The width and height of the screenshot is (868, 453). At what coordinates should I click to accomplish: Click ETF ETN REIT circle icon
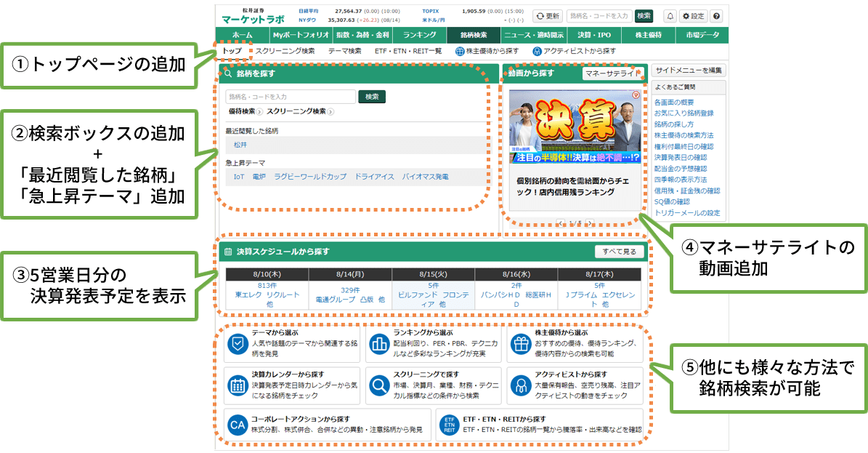[450, 425]
